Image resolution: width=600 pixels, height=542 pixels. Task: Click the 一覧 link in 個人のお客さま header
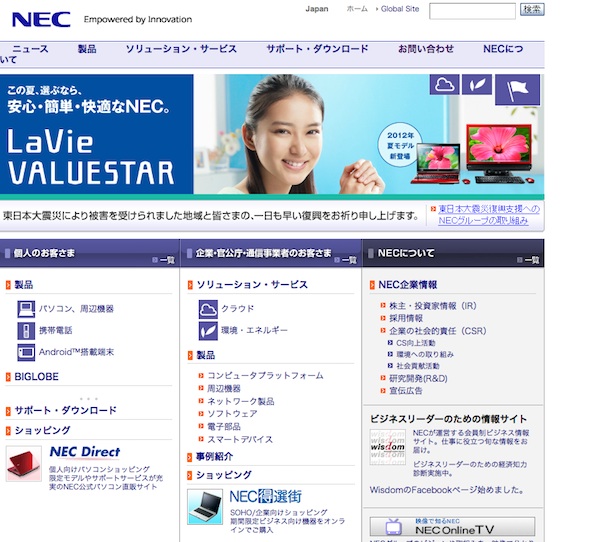164,260
